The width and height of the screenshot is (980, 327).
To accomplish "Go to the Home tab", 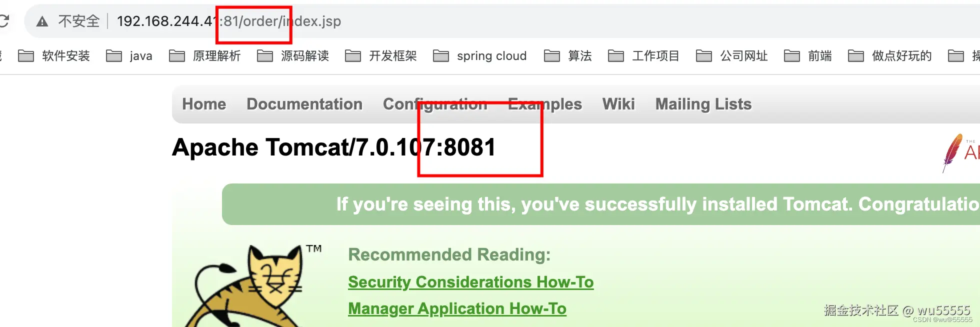I will click(x=204, y=104).
